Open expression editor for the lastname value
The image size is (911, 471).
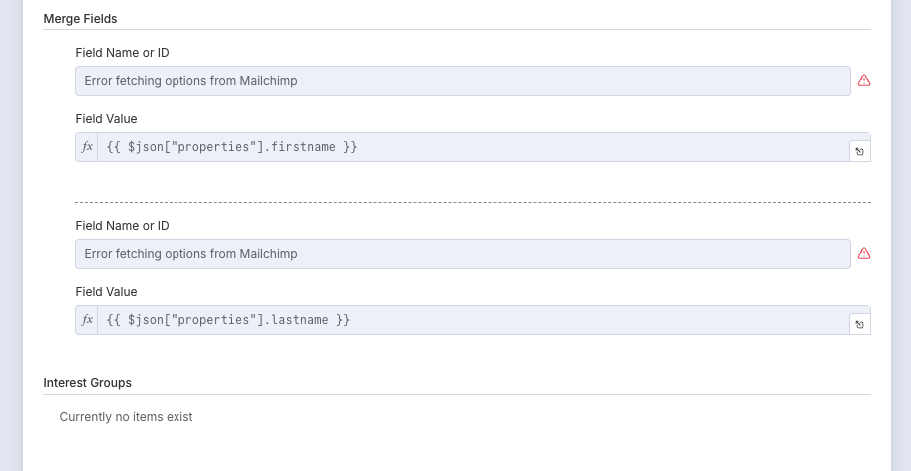pyautogui.click(x=859, y=325)
